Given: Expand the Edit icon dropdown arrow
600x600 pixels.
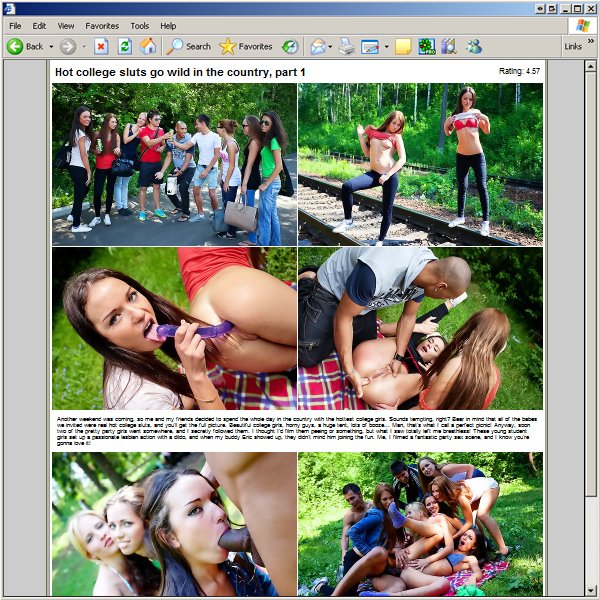Looking at the screenshot, I should 386,47.
